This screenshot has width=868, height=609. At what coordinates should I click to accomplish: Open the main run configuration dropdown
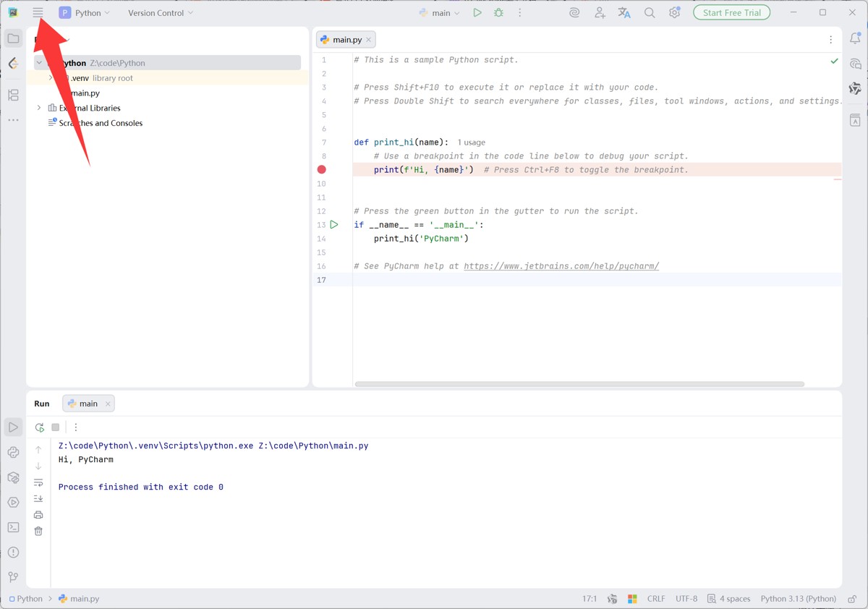(440, 13)
